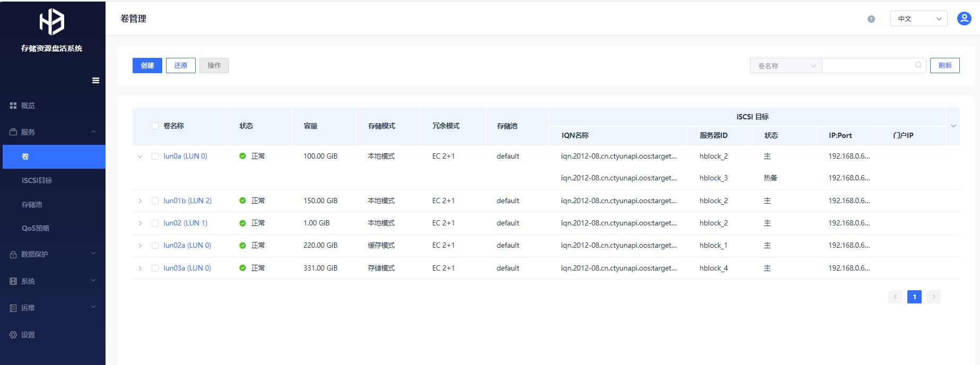
Task: Expand the lun03a row details
Action: tap(140, 268)
